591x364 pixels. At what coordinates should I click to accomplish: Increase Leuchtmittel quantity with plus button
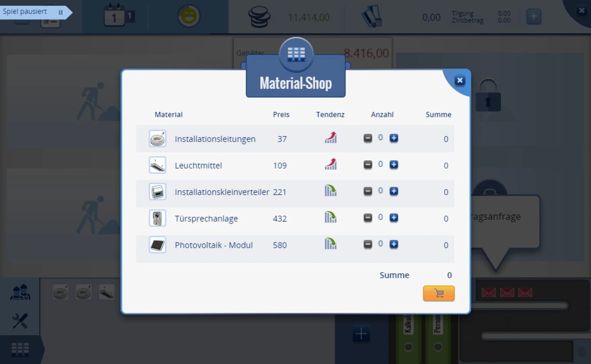pyautogui.click(x=394, y=165)
